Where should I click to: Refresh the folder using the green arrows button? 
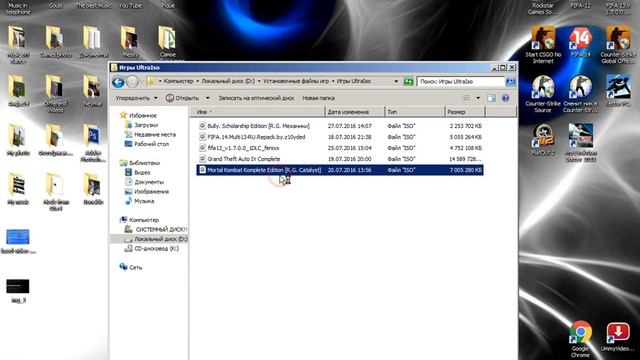click(x=408, y=82)
